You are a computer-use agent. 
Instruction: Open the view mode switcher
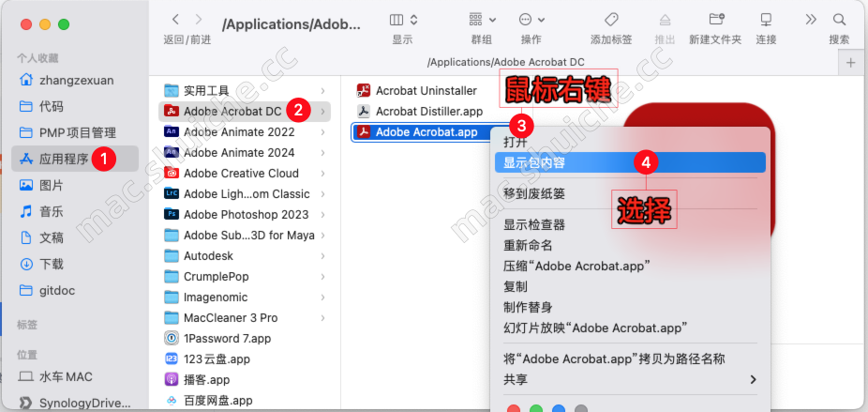pyautogui.click(x=403, y=20)
